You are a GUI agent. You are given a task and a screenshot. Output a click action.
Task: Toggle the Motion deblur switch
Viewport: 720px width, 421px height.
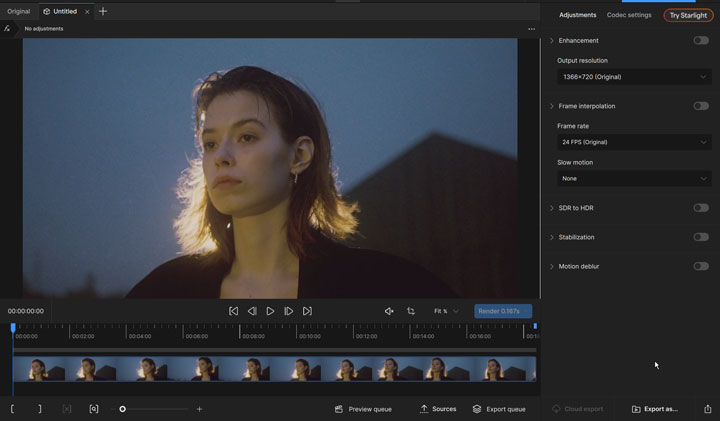701,266
